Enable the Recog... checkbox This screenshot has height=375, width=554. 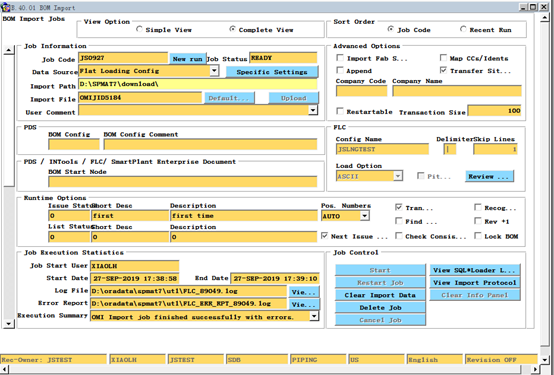pyautogui.click(x=478, y=207)
